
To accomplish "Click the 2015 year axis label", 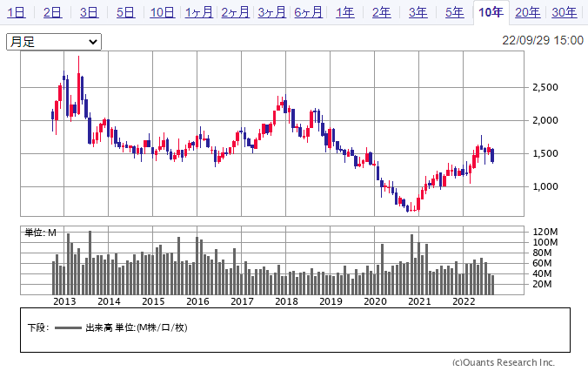I will (x=153, y=301).
